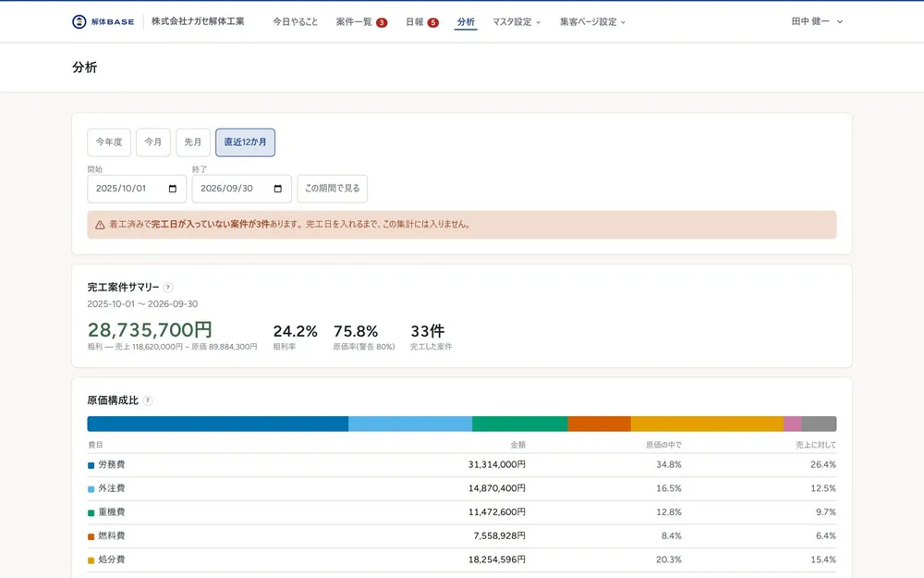
Task: Click the 31,314,000円 amount cell
Action: (x=497, y=465)
